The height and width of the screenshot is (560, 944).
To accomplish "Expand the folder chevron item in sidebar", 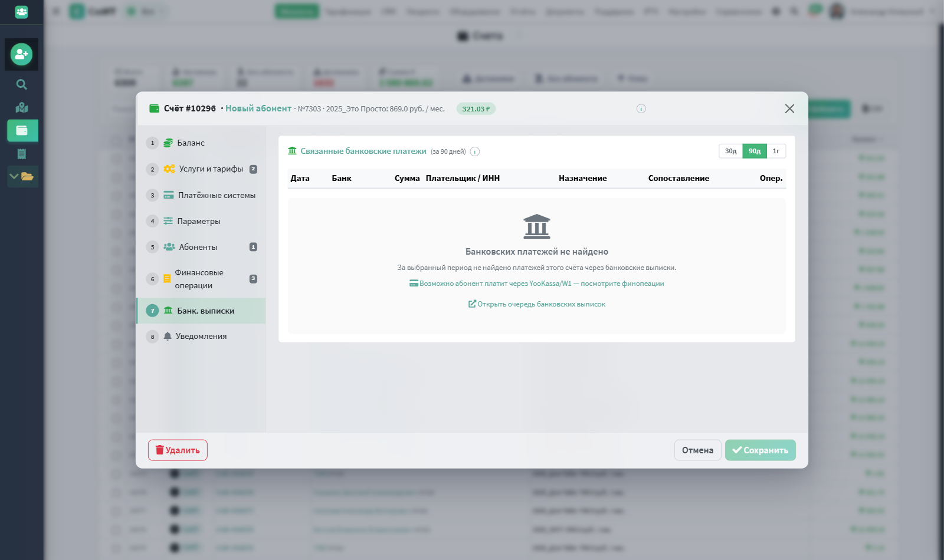I will (22, 176).
